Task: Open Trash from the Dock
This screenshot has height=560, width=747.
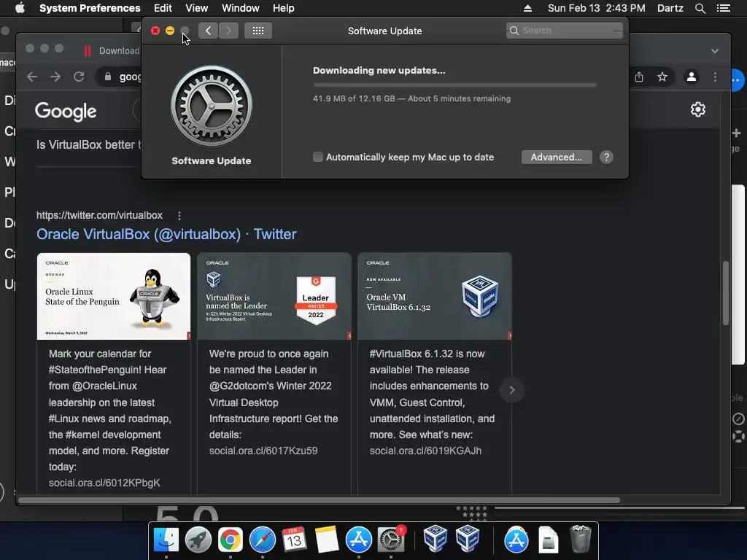Action: click(580, 539)
